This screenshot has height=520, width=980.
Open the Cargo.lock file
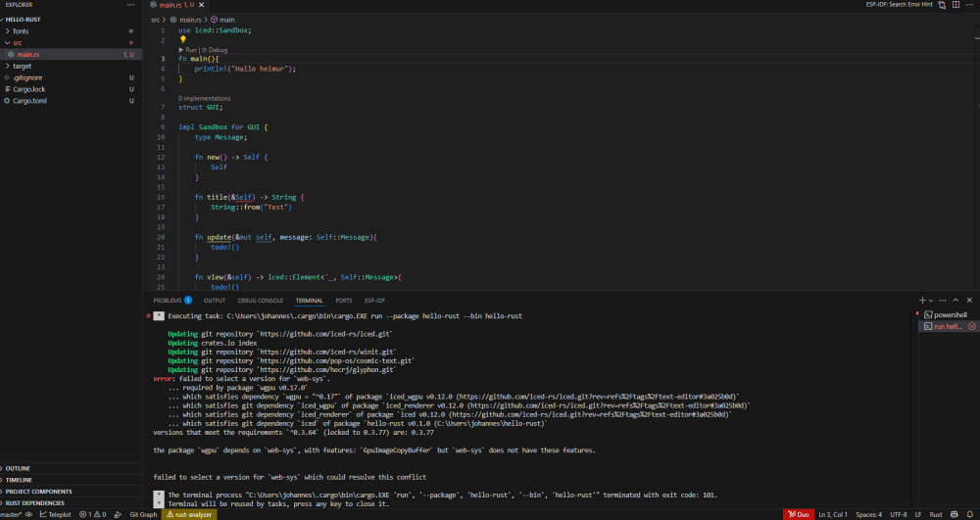click(x=28, y=89)
